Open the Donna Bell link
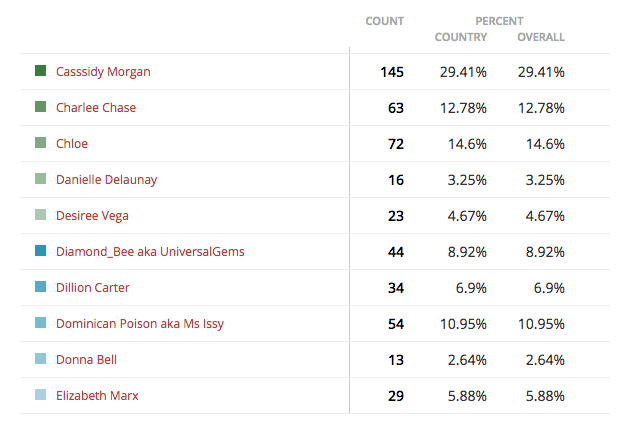Viewport: 627px width, 426px height. 86,360
